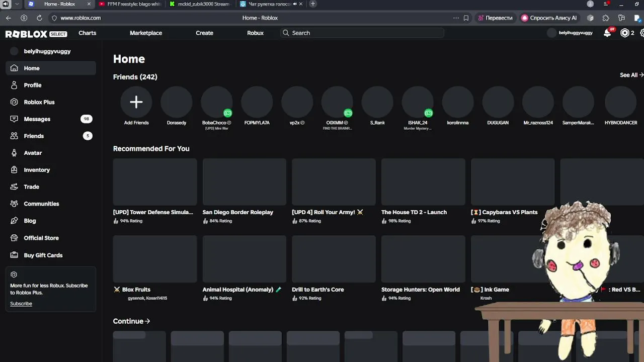
Task: Open the belyihuggyvuggy profile in the top bar
Action: coord(570,33)
